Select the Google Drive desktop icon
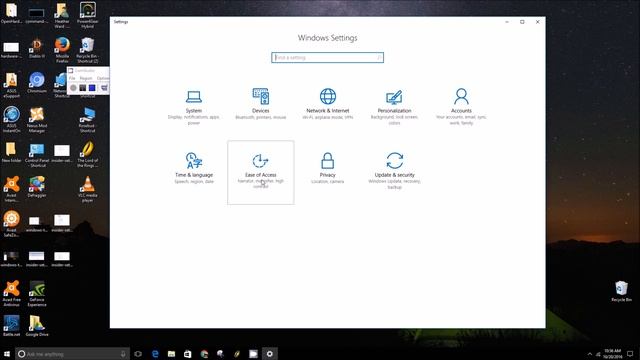640x360 pixels. coord(37,325)
